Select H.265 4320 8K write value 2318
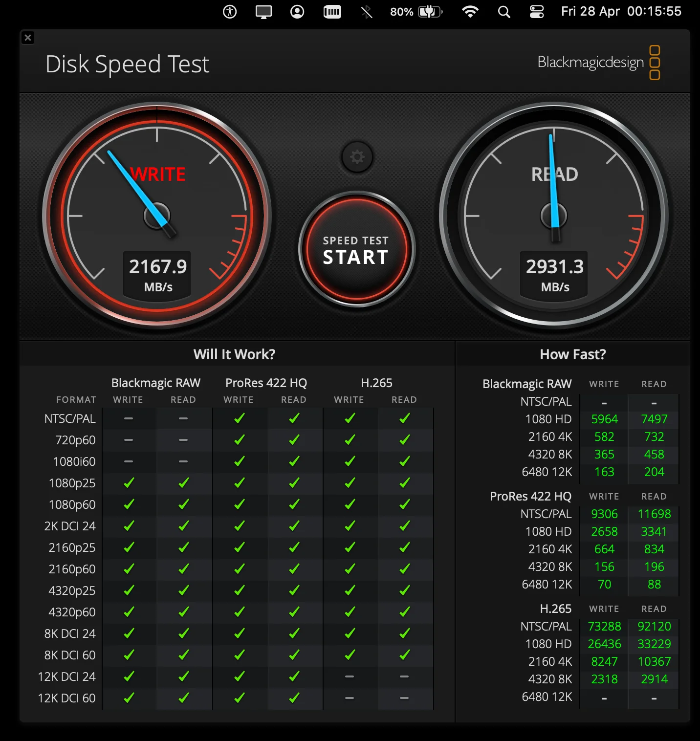The width and height of the screenshot is (700, 741). click(605, 679)
